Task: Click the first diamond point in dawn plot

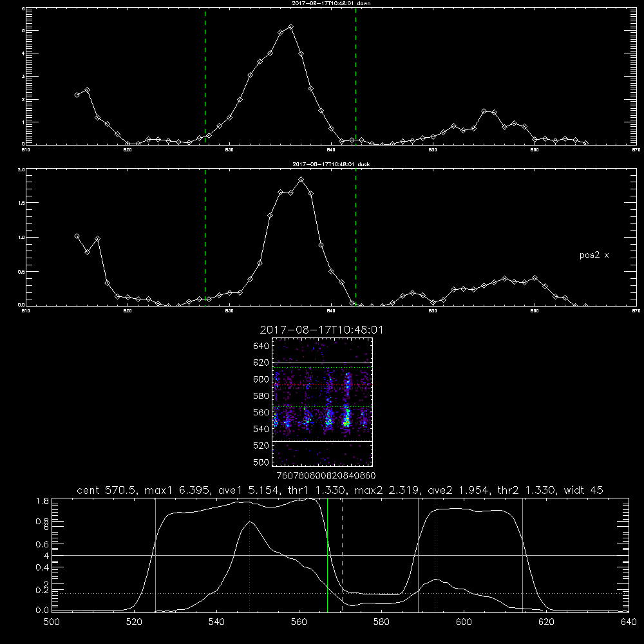Action: point(77,95)
